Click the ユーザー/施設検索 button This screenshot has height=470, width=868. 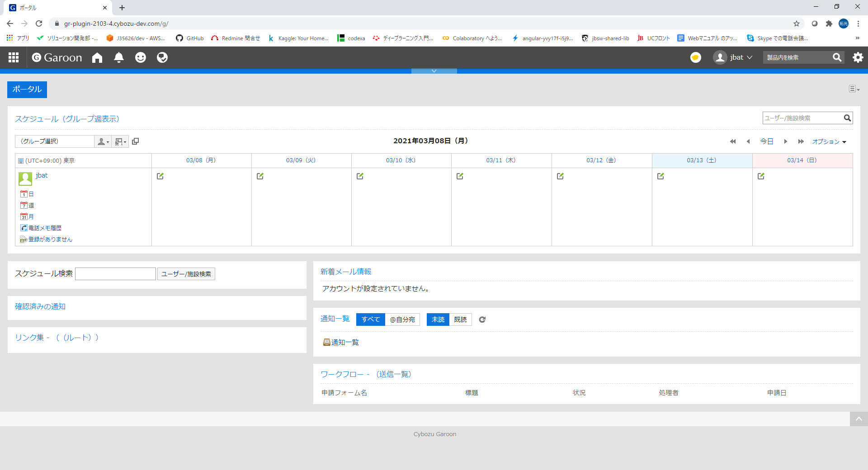[186, 274]
